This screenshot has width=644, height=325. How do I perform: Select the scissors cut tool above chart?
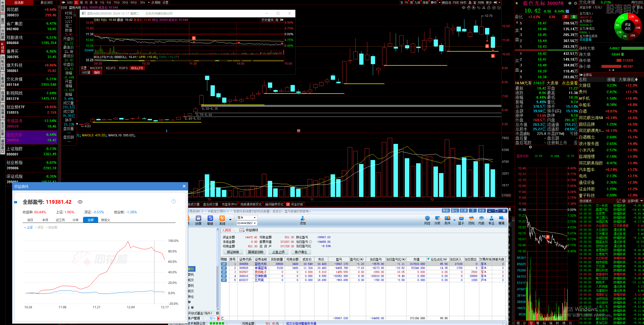point(484,8)
